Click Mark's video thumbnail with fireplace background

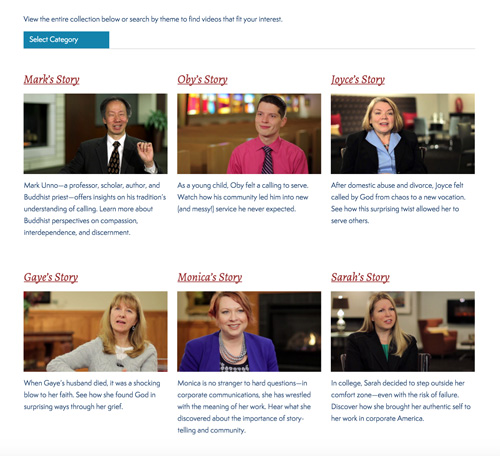point(95,134)
